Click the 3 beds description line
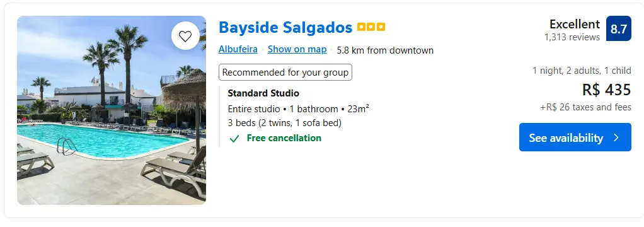 tap(285, 123)
